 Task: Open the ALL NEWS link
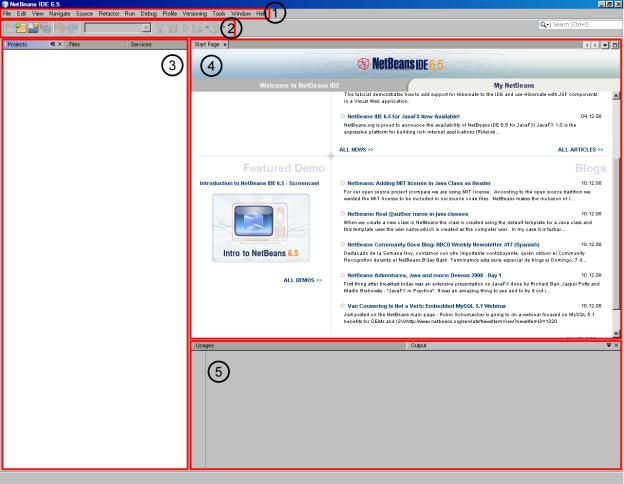(356, 150)
